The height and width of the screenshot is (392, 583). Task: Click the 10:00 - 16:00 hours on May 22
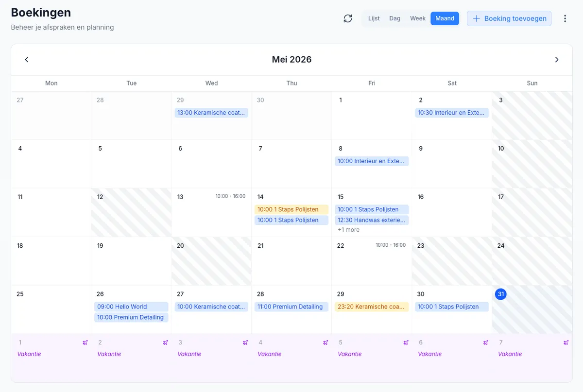pos(391,245)
